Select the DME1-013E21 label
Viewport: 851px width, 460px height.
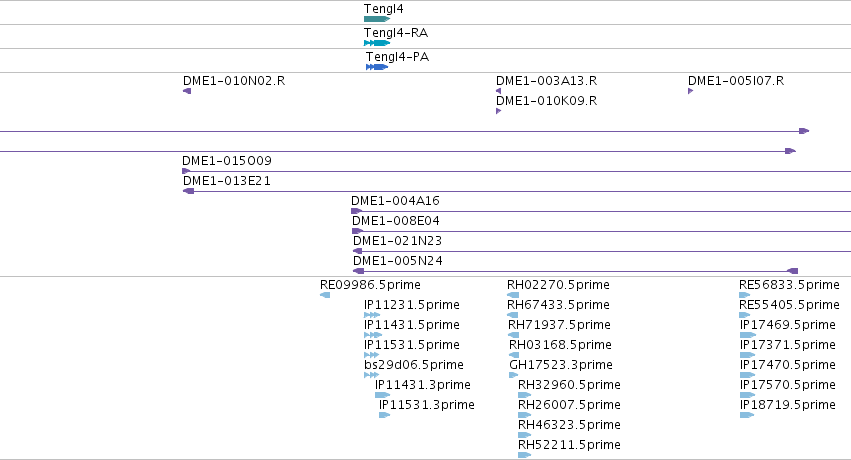point(227,181)
